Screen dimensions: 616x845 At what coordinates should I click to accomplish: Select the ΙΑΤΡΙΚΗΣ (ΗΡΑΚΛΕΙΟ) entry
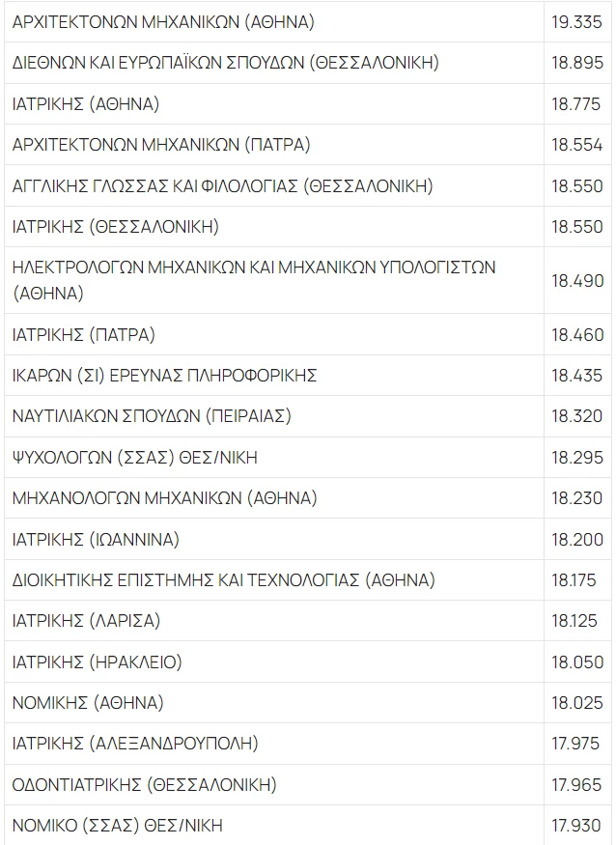(98, 662)
